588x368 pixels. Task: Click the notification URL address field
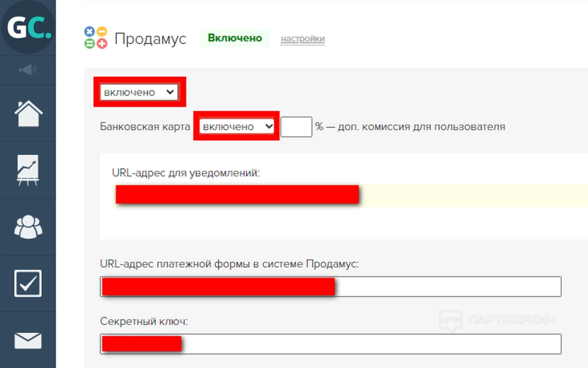[350, 195]
